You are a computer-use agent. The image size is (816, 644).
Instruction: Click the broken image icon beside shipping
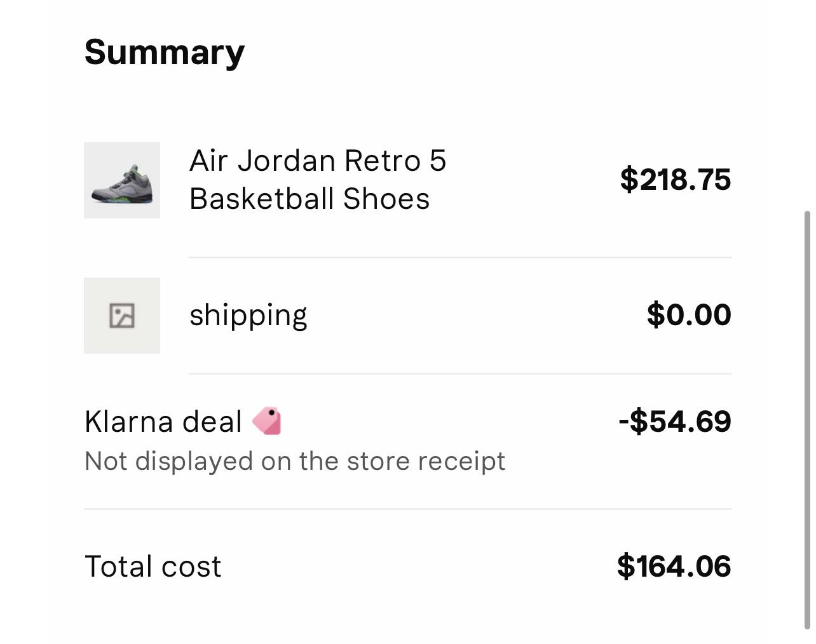pos(122,316)
